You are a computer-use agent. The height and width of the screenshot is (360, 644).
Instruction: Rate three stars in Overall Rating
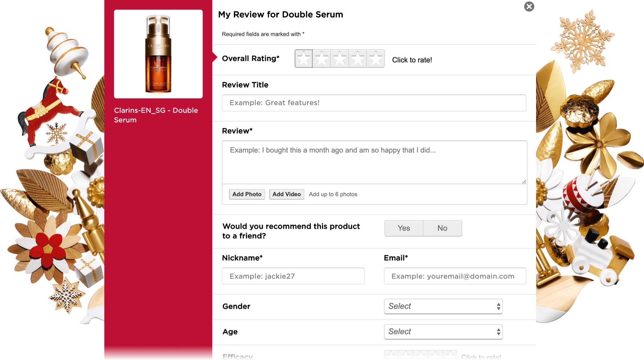[340, 59]
